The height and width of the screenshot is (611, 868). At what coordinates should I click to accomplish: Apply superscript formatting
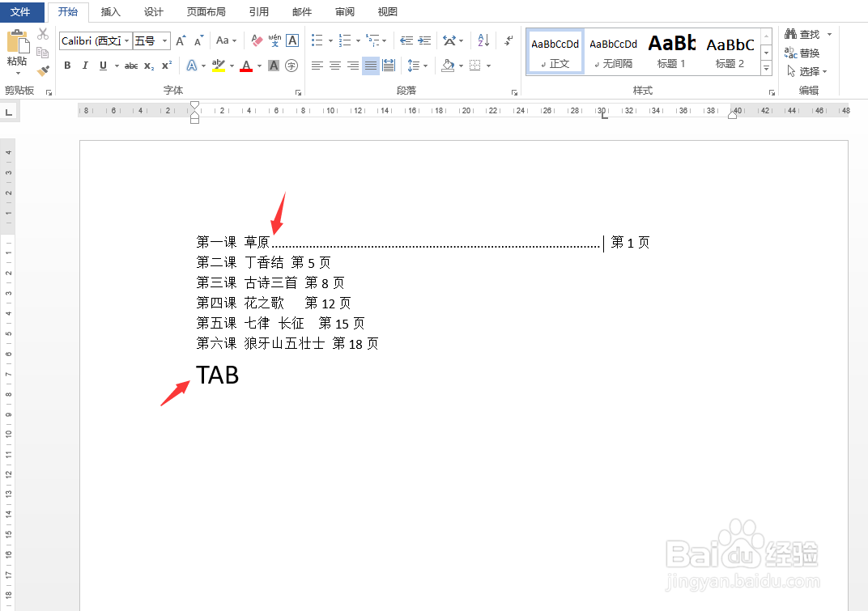pos(167,66)
